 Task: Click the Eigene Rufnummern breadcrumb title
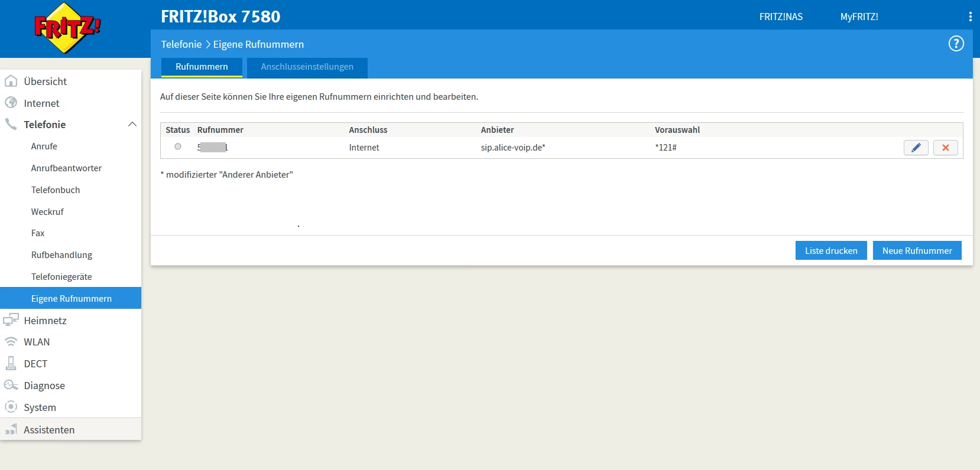click(x=258, y=44)
